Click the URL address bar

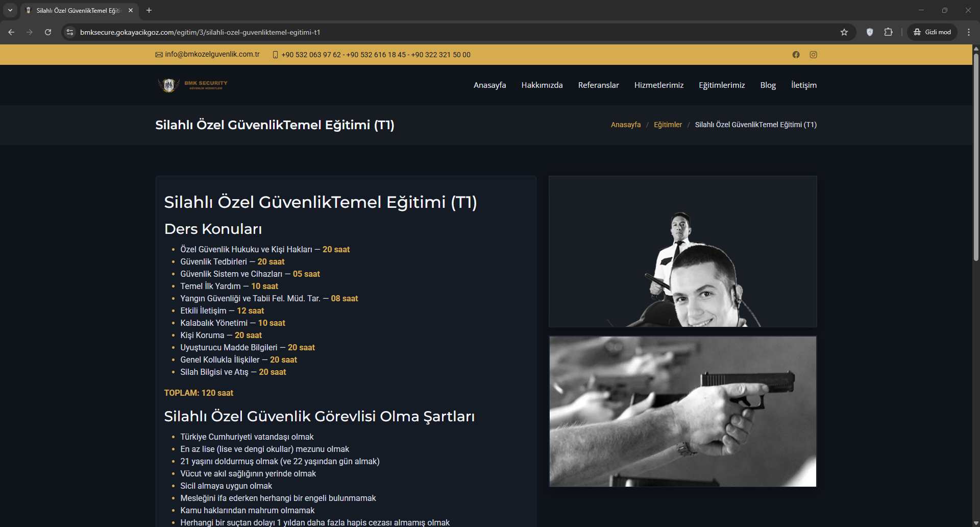408,32
